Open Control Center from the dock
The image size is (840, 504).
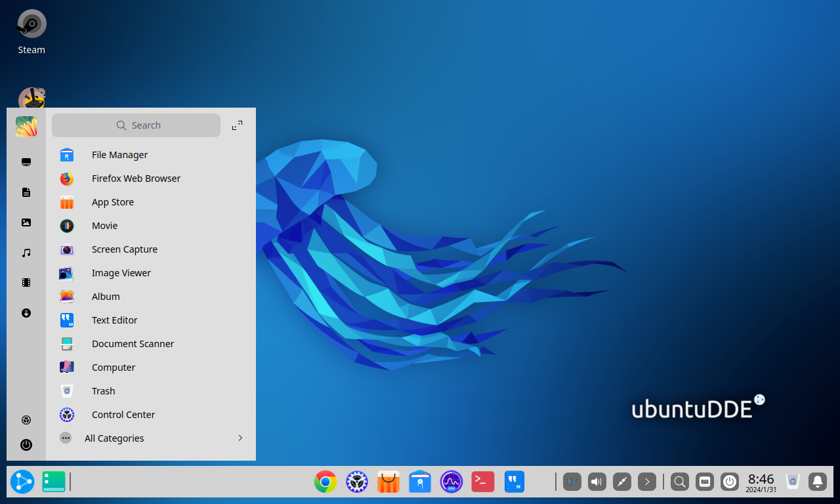tap(357, 482)
